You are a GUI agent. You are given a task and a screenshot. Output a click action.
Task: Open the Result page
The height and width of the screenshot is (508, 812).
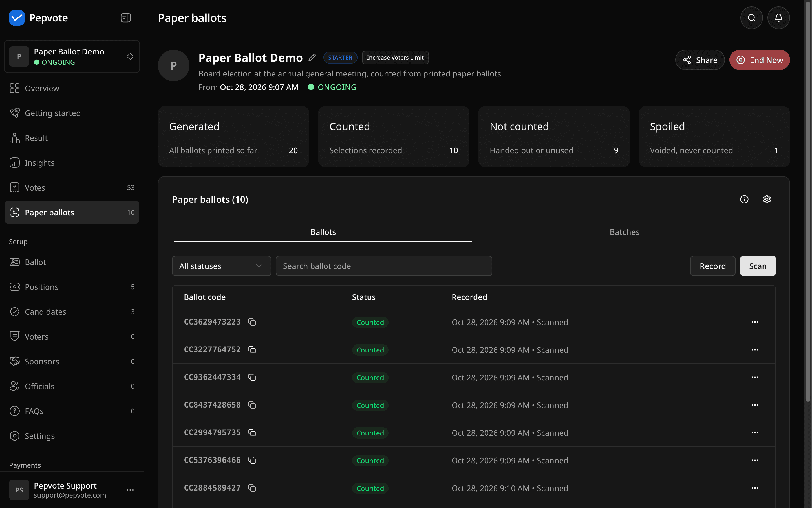72,138
